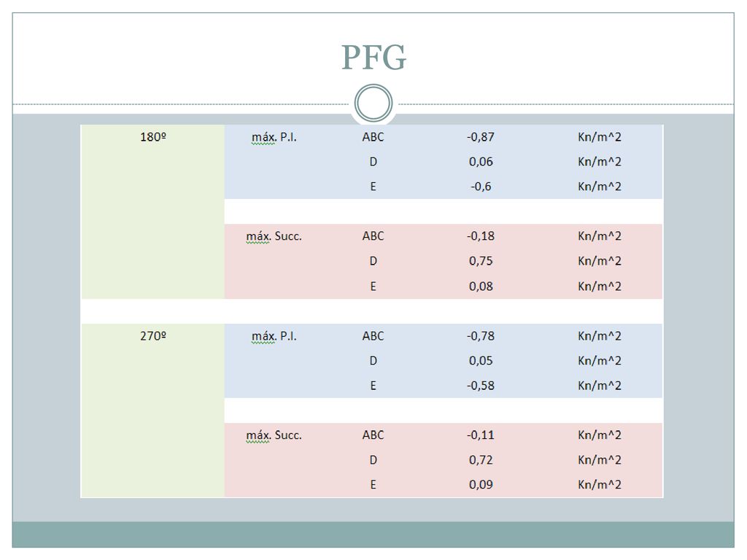Click máx. Succ. label under 270º
The image size is (747, 560).
click(x=274, y=436)
